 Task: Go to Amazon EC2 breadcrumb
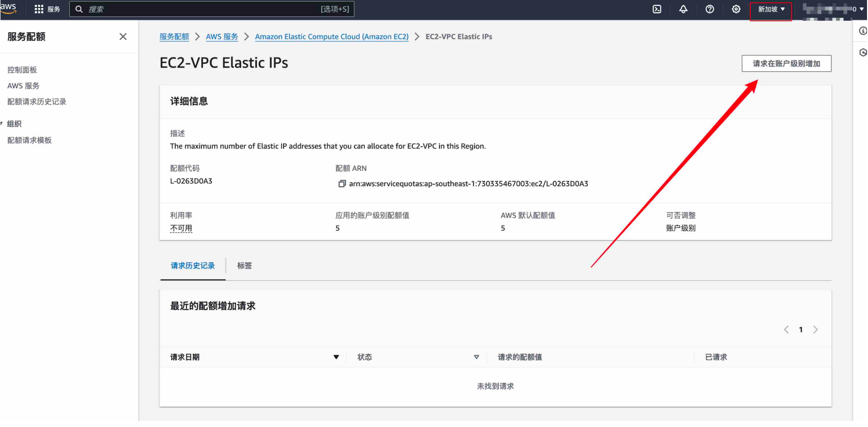pos(332,37)
